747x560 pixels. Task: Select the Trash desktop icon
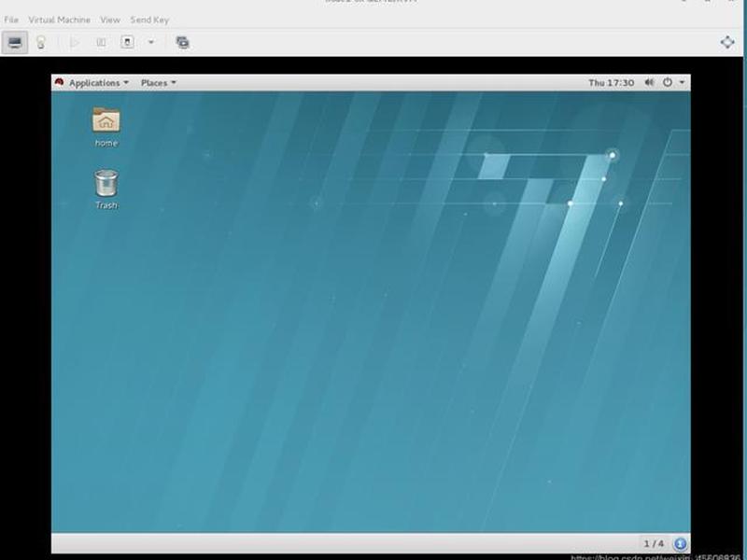point(106,183)
